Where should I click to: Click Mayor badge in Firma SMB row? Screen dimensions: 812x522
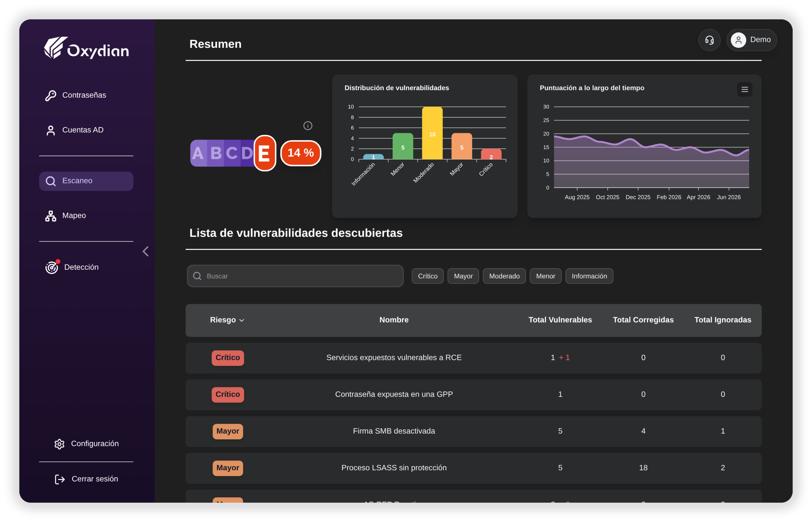point(228,431)
